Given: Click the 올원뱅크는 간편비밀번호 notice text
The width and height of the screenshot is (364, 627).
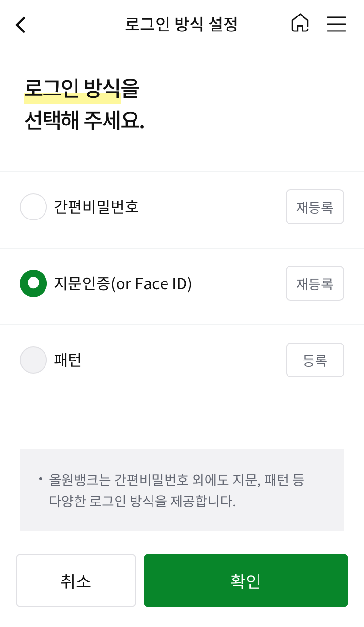Looking at the screenshot, I should coord(177,480).
